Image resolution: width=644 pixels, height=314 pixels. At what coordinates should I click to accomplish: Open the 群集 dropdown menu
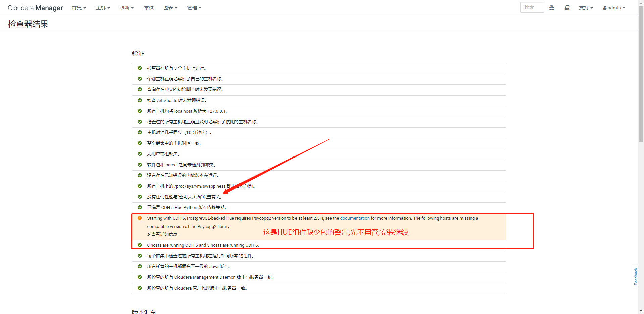[x=79, y=8]
